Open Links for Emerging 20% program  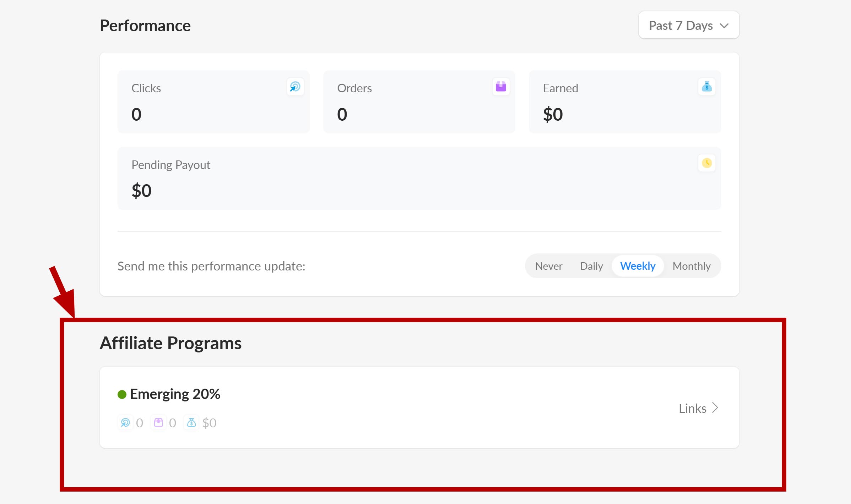coord(699,408)
